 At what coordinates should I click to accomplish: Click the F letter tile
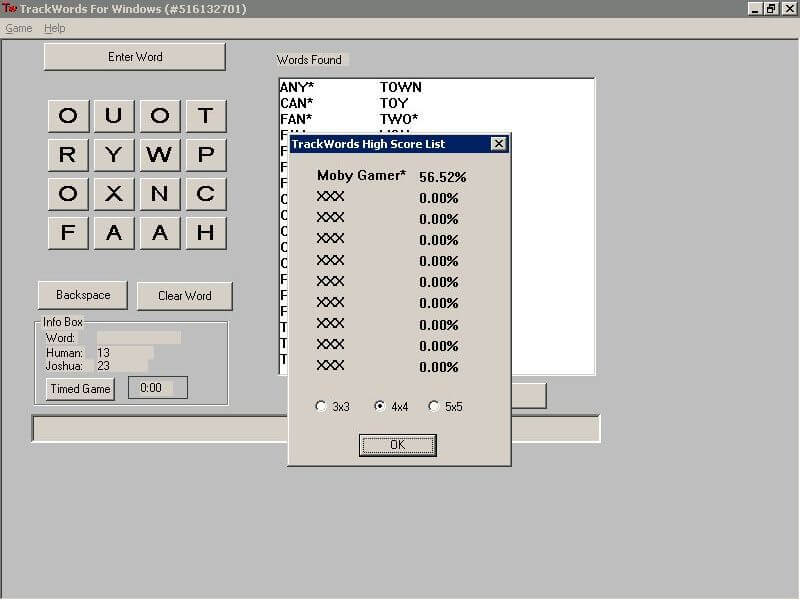(68, 233)
